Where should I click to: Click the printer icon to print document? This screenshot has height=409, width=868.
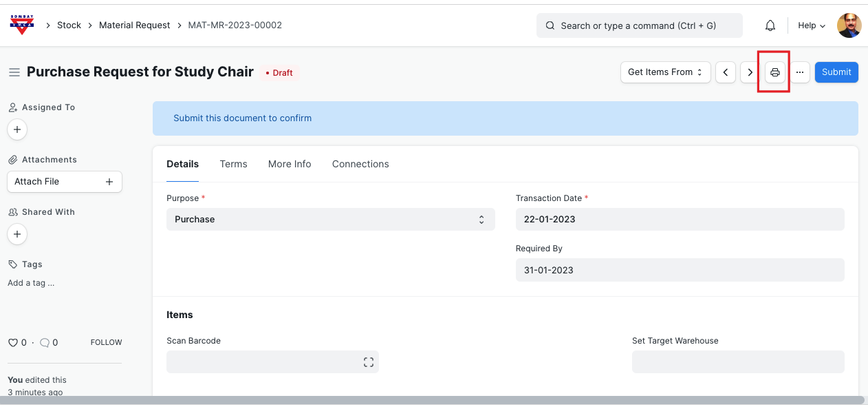point(775,72)
